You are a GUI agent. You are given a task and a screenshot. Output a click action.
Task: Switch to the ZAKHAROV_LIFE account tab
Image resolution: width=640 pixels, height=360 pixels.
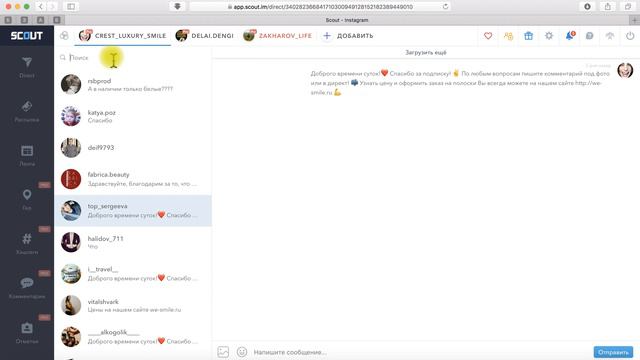[278, 36]
